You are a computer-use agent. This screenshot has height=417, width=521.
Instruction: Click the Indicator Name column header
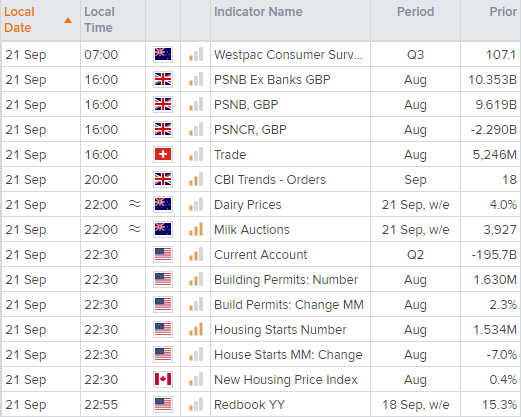coord(258,12)
